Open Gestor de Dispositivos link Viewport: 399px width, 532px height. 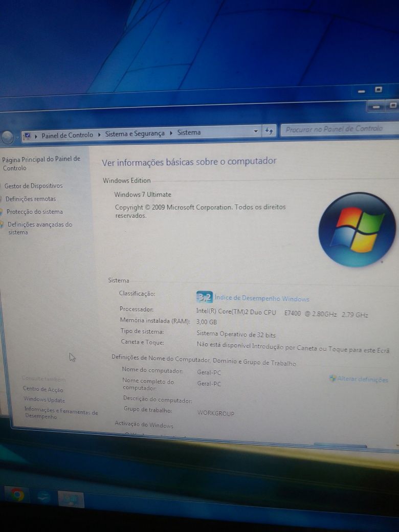[34, 186]
